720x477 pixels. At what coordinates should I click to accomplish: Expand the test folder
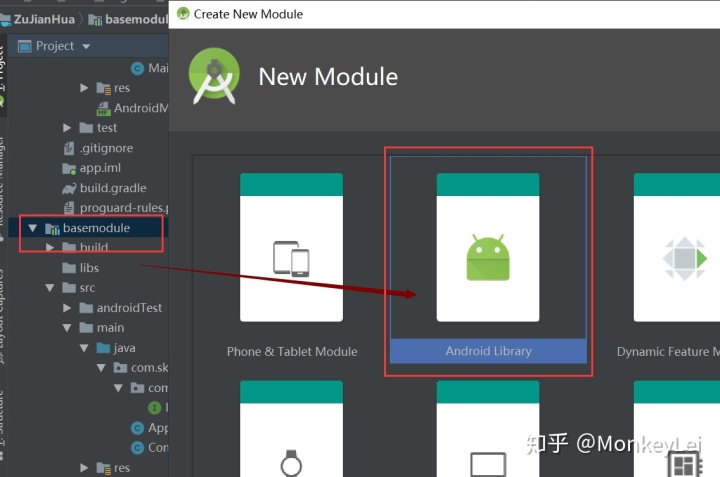click(x=67, y=128)
